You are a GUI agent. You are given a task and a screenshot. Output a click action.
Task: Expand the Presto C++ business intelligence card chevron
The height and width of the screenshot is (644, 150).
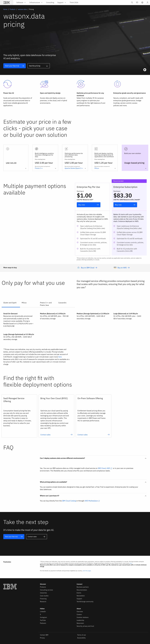[x=56, y=168]
